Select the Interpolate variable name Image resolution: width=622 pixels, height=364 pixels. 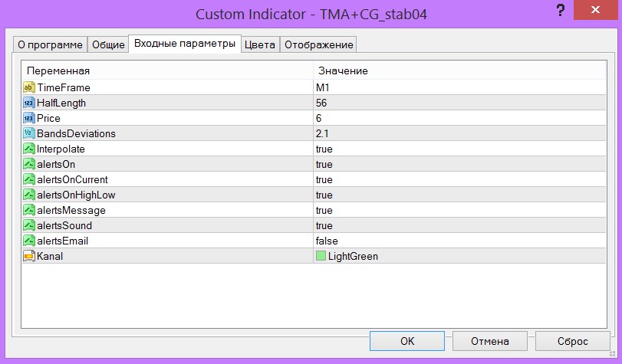tap(61, 149)
